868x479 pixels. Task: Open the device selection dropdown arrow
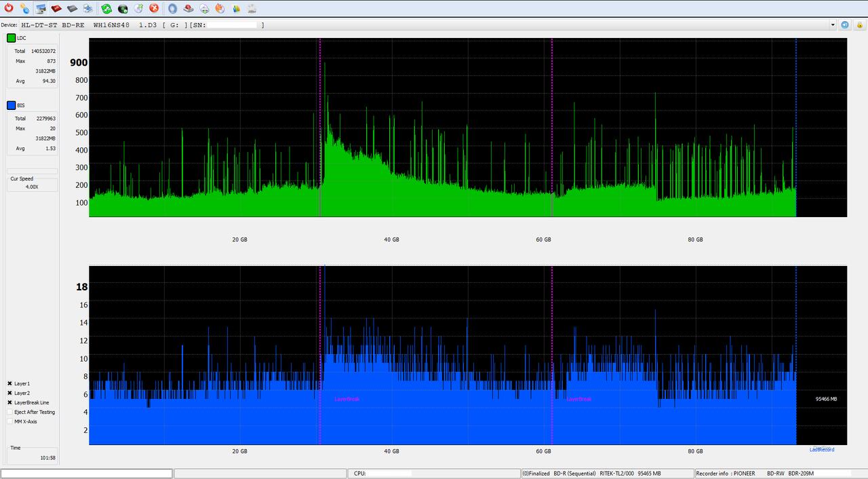coord(833,25)
